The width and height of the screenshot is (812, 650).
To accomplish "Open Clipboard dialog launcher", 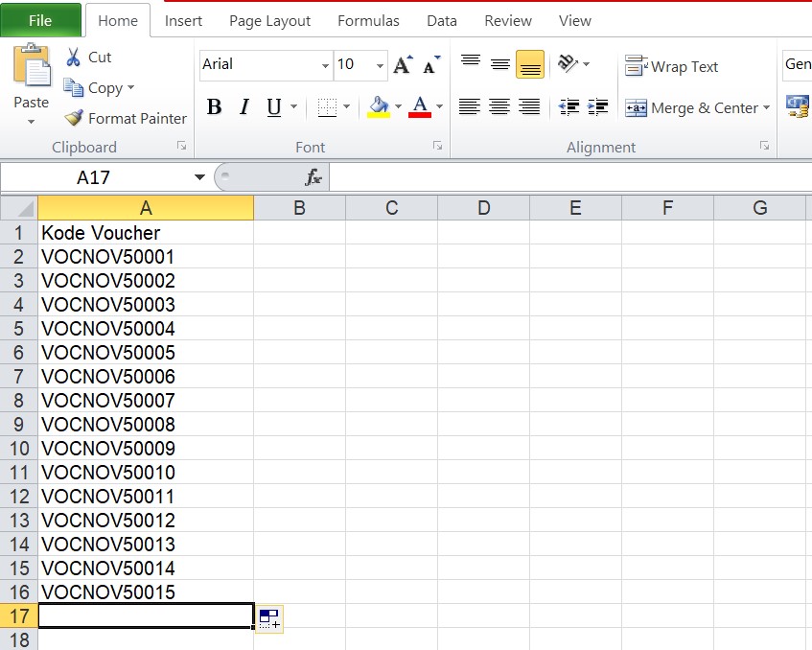I will (181, 146).
